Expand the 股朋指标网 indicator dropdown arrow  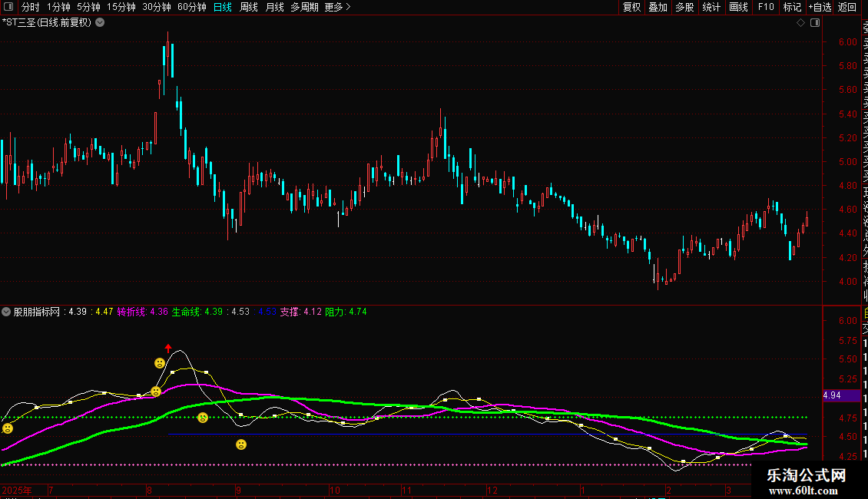pyautogui.click(x=7, y=312)
